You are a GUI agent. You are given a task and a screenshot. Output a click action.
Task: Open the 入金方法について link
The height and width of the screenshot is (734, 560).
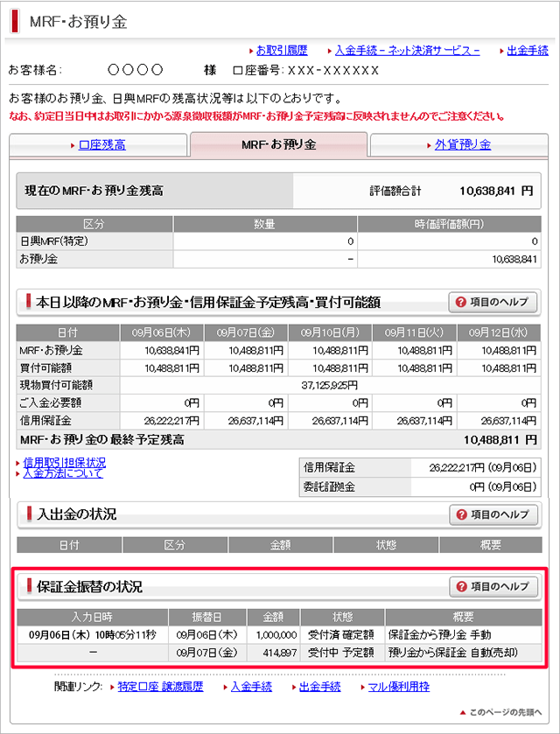[x=63, y=473]
